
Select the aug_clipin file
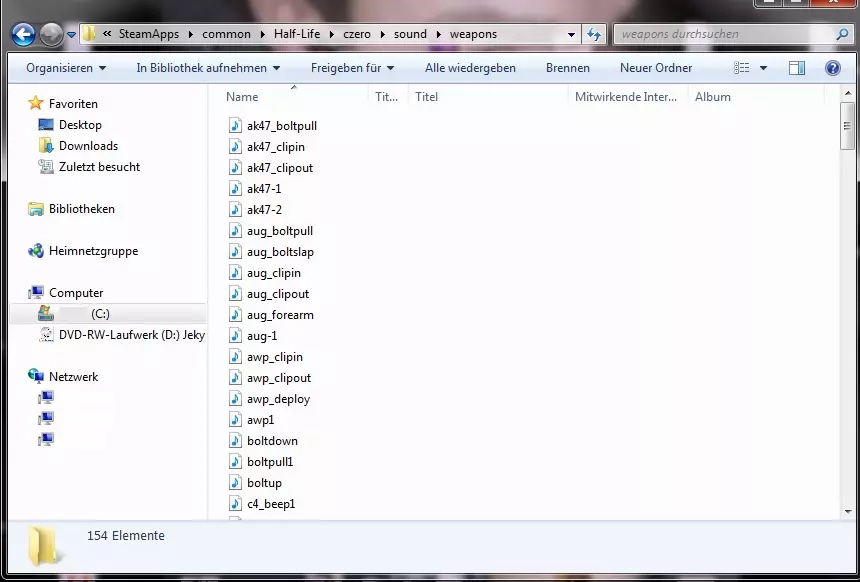274,273
